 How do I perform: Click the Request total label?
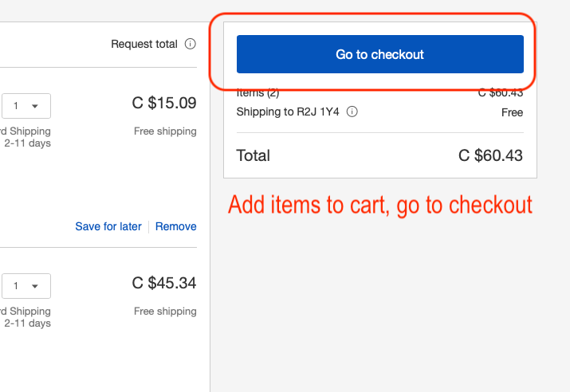[144, 45]
